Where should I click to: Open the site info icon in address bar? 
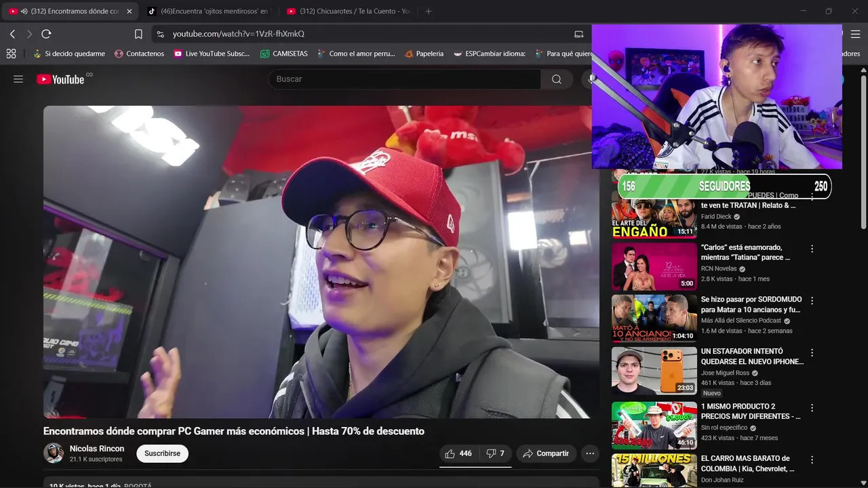coord(159,34)
